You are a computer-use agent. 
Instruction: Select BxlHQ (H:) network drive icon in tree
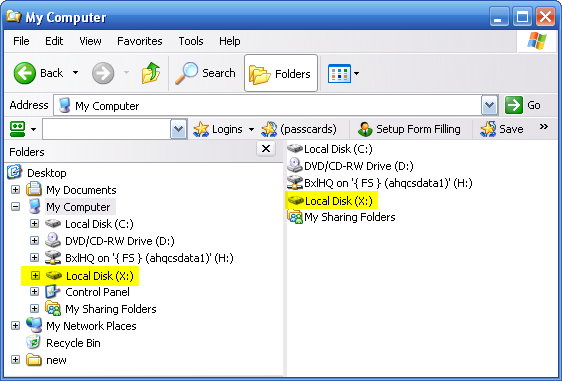pyautogui.click(x=53, y=257)
